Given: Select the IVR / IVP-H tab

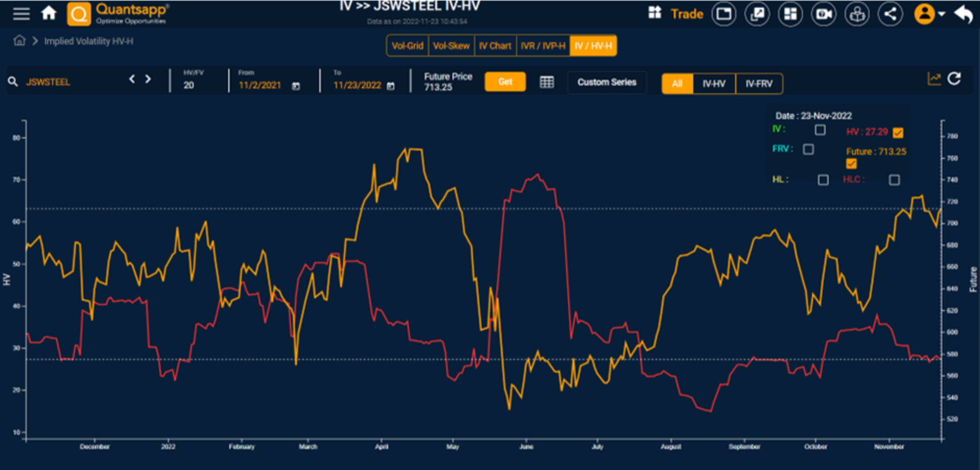Looking at the screenshot, I should tap(542, 45).
